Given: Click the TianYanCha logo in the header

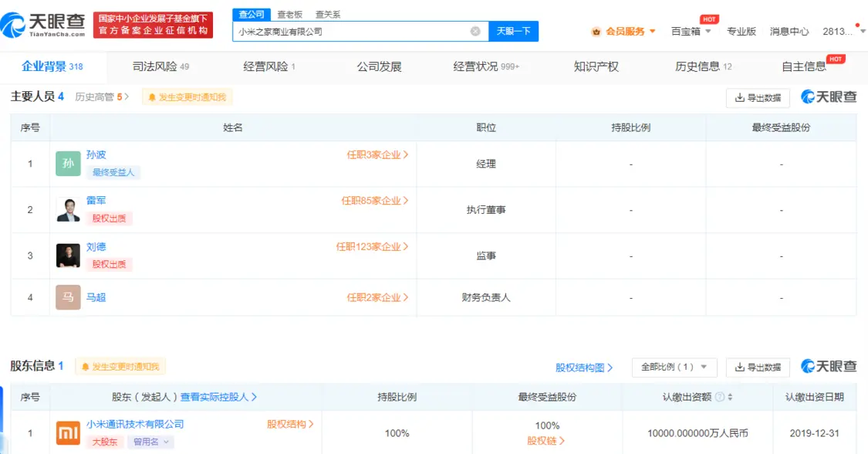Looking at the screenshot, I should tap(42, 25).
